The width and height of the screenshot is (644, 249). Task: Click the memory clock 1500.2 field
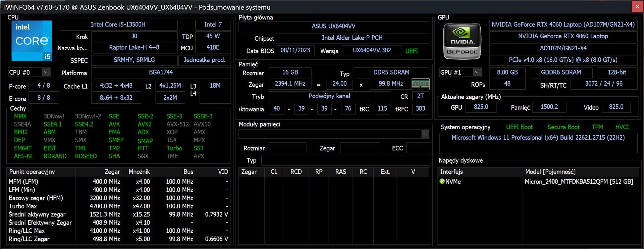(549, 107)
